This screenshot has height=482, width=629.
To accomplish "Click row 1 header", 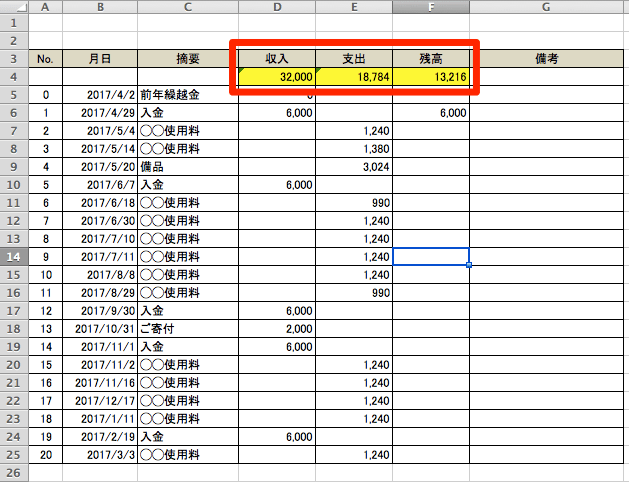I will [14, 23].
